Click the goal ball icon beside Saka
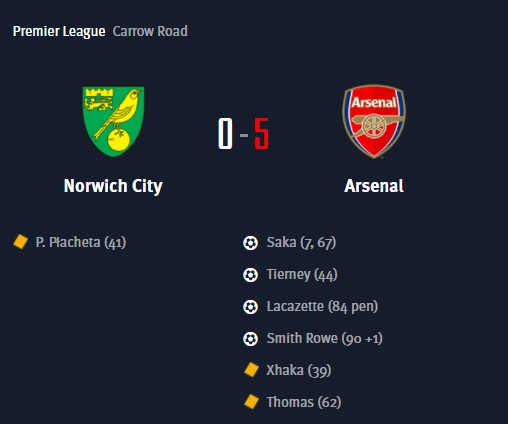The height and width of the screenshot is (424, 508). 250,243
